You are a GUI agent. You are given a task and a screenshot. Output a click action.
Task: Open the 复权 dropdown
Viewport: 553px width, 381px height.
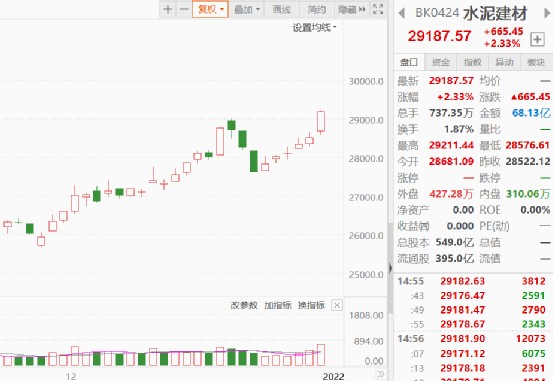[x=211, y=9]
